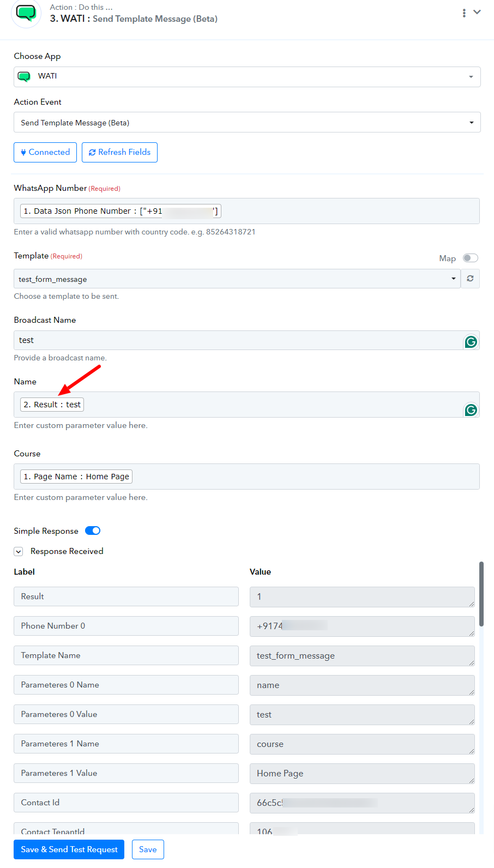Click Save & Send Test Request
Image resolution: width=494 pixels, height=868 pixels.
[69, 849]
